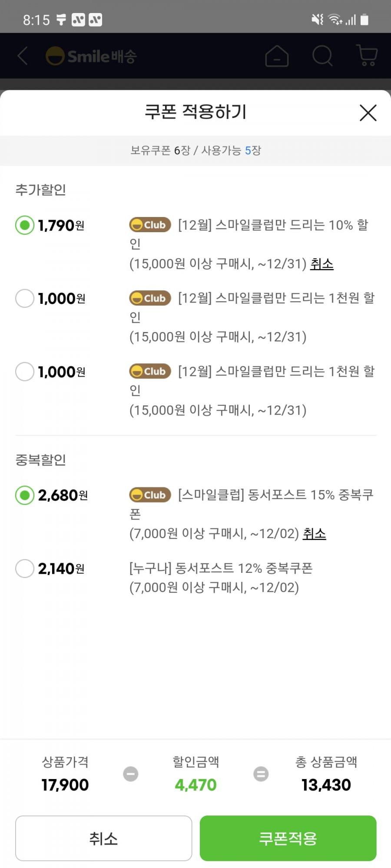The width and height of the screenshot is (391, 868).
Task: Select the 2,140원 12% 중복쿠폰 radio
Action: click(25, 569)
